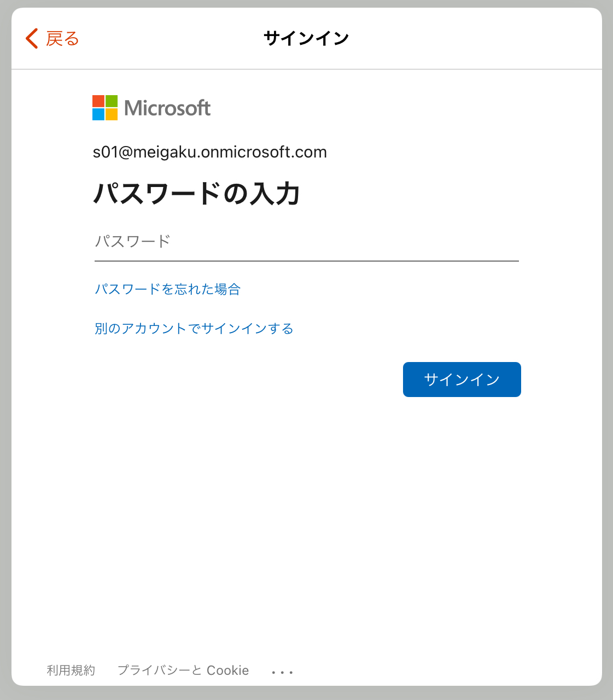Tap the orange back chevron icon

pos(32,38)
